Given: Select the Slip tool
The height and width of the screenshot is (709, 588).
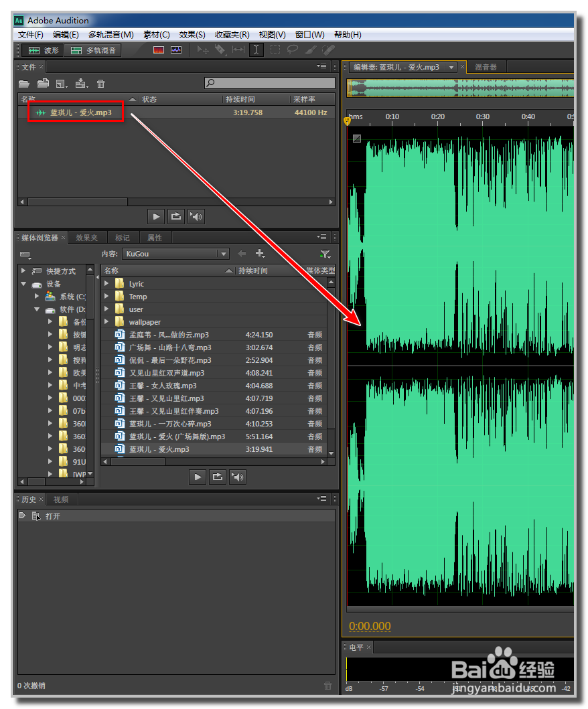Looking at the screenshot, I should tap(238, 50).
